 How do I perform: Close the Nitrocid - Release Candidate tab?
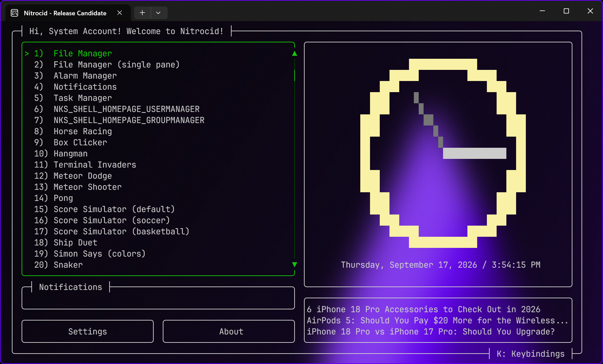pos(120,13)
